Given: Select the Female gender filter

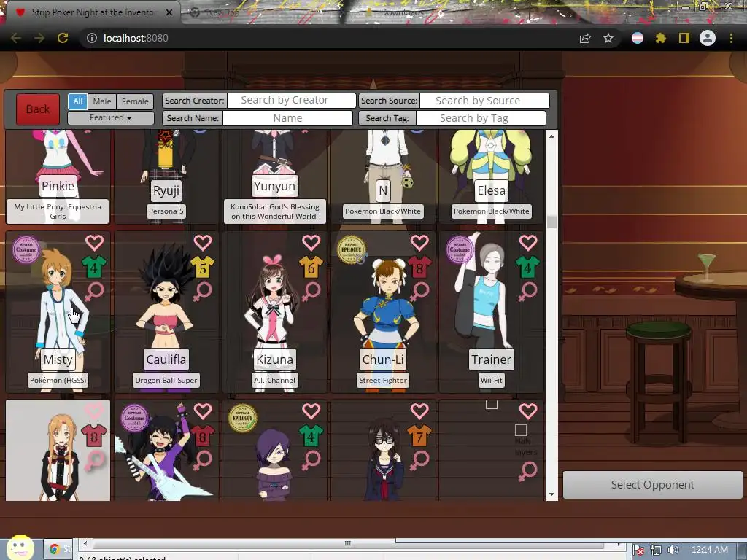Looking at the screenshot, I should [135, 101].
